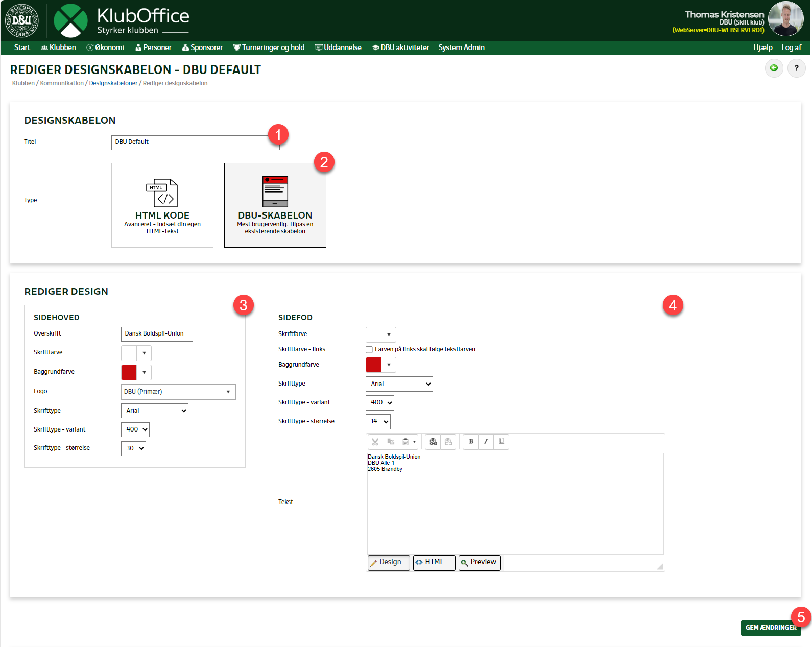Click Sidefod white font color swatch
The image size is (812, 647).
(374, 334)
